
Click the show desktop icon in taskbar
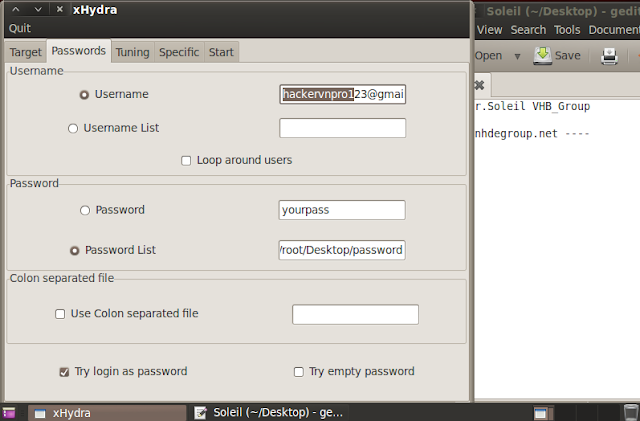[x=9, y=413]
